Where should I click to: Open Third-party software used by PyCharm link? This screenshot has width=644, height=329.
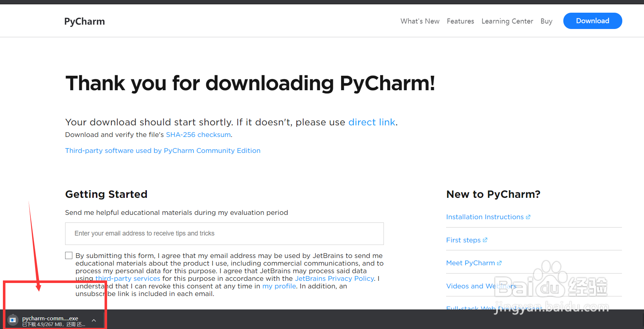[163, 151]
